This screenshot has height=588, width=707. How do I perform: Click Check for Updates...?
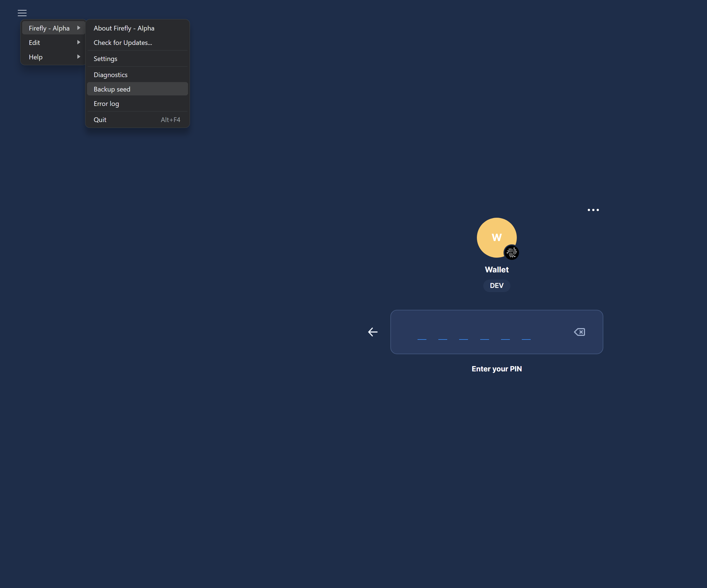click(x=123, y=42)
